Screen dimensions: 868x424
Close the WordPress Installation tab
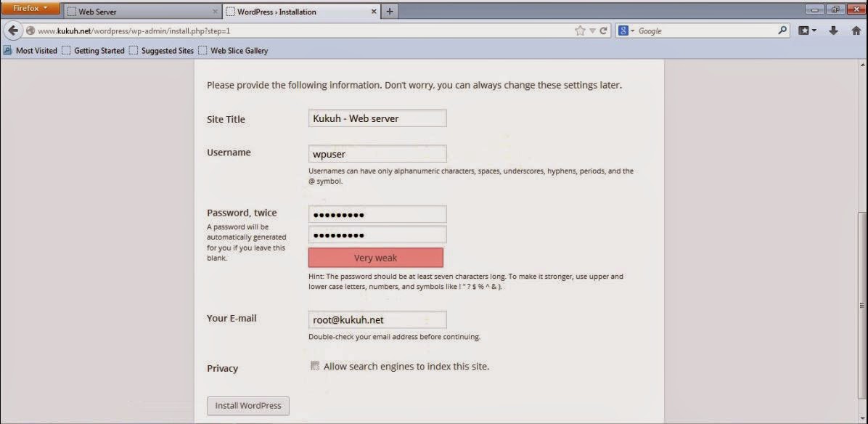(374, 11)
